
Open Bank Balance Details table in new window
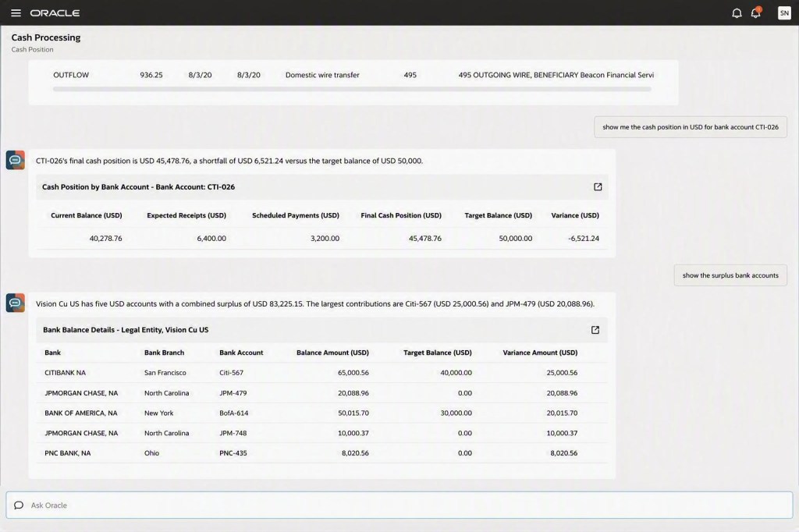click(595, 330)
